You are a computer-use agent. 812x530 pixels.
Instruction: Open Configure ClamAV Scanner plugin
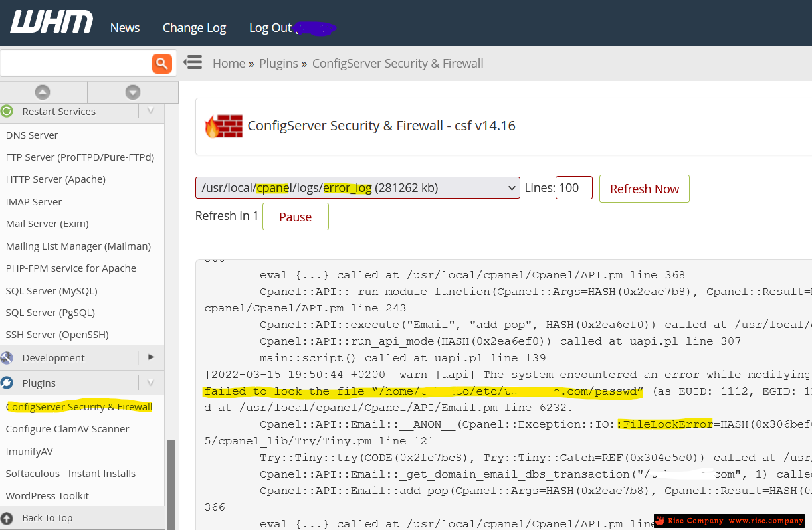point(68,429)
